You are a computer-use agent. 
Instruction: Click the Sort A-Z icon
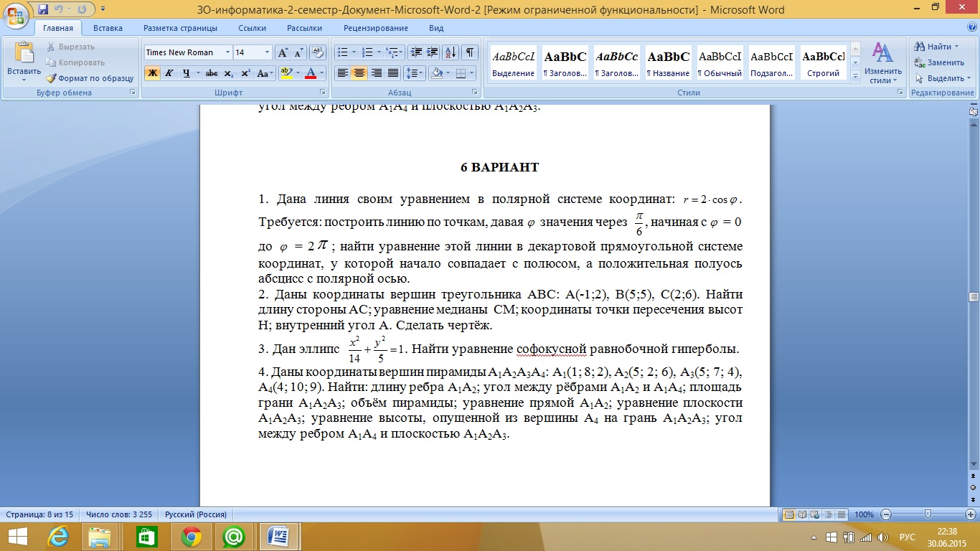tap(451, 52)
